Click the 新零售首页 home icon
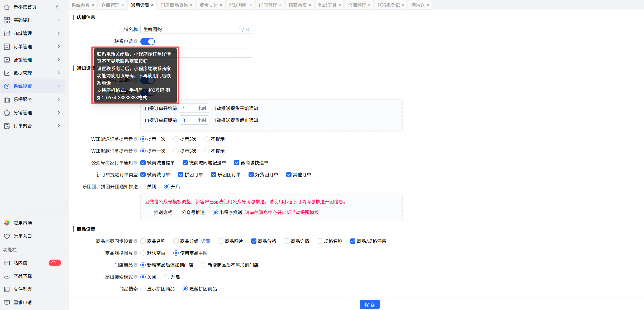This screenshot has height=310, width=644. pyautogui.click(x=7, y=7)
